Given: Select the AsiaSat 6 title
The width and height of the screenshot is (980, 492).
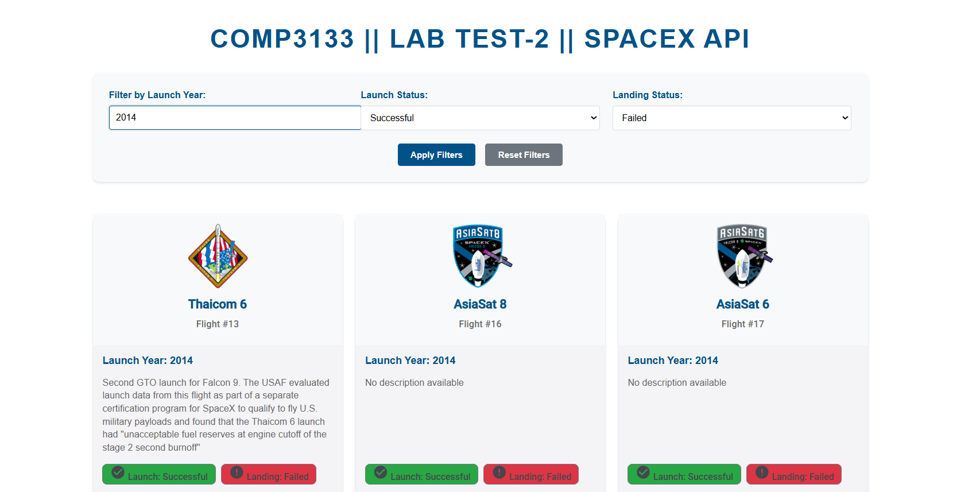Looking at the screenshot, I should click(x=743, y=304).
